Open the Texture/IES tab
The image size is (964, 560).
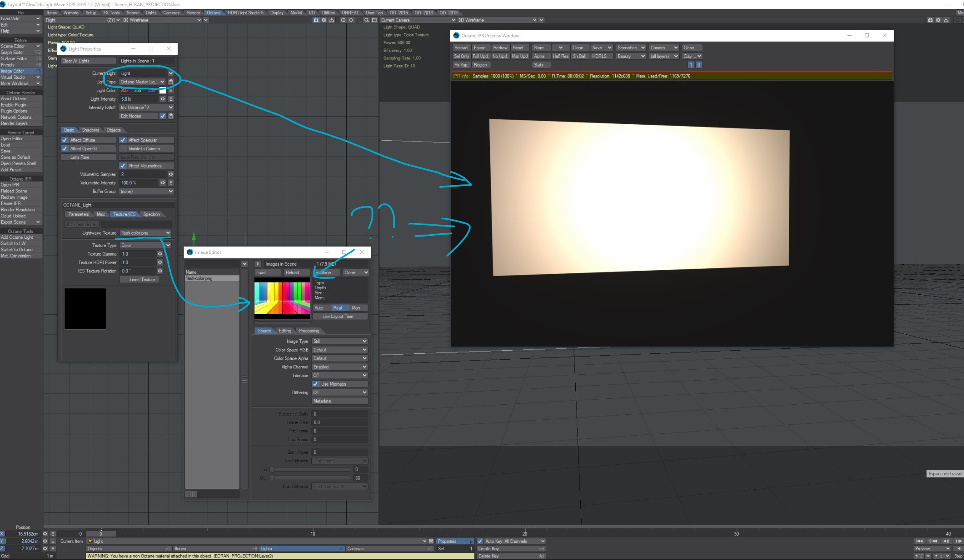[x=124, y=214]
